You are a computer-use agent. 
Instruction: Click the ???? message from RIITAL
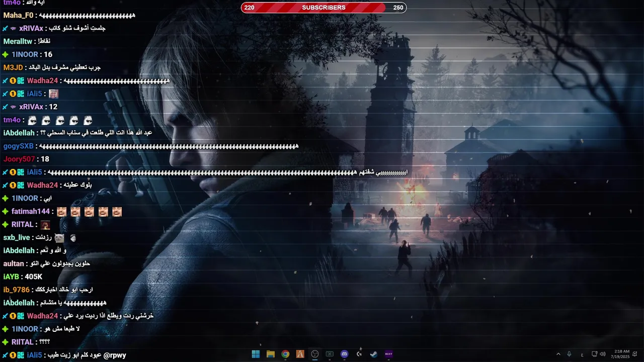(x=45, y=342)
